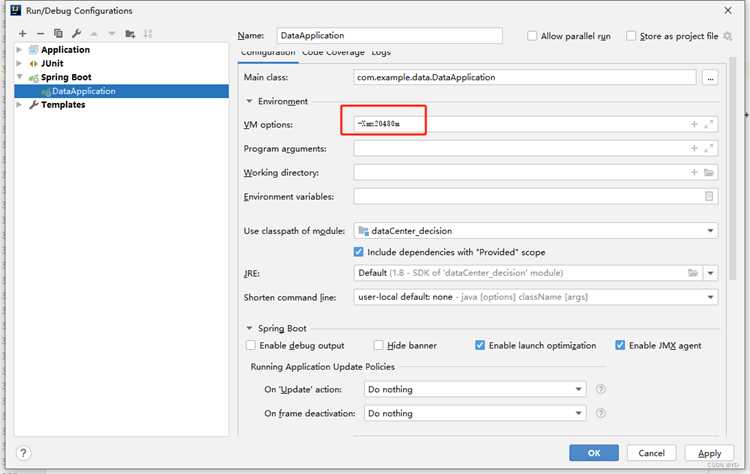750x474 pixels.
Task: Browse Working directory folder icon
Action: [x=709, y=172]
